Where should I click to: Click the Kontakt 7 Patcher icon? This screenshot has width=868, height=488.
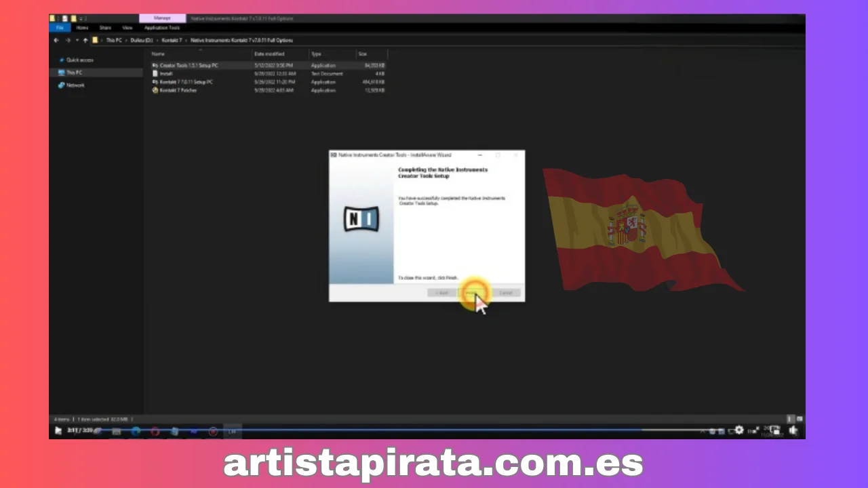click(x=155, y=90)
